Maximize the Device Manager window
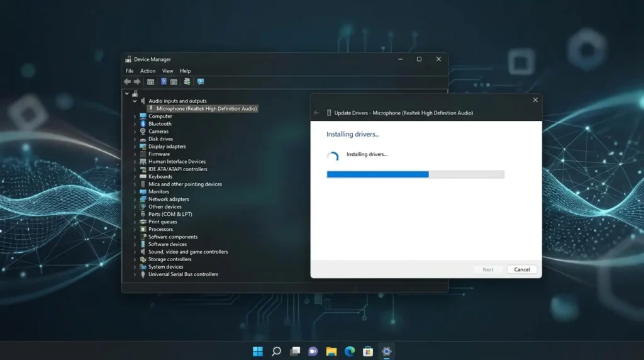The width and height of the screenshot is (644, 360). point(419,59)
